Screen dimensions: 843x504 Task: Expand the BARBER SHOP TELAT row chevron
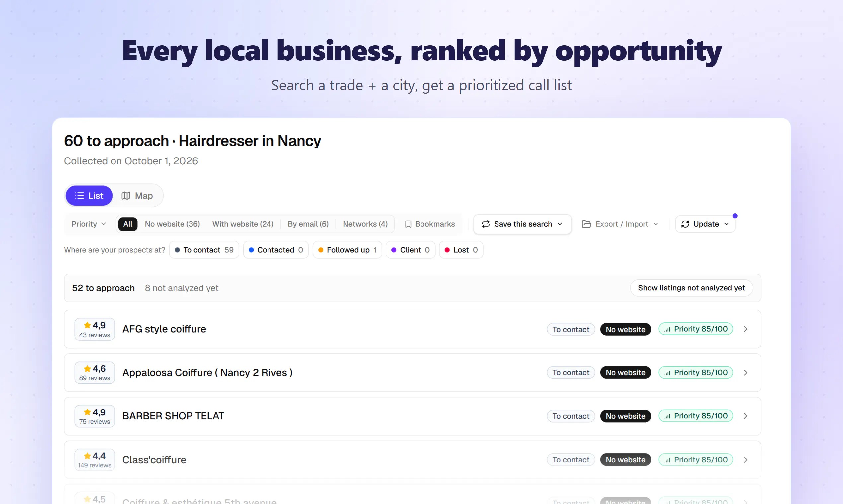click(x=745, y=416)
